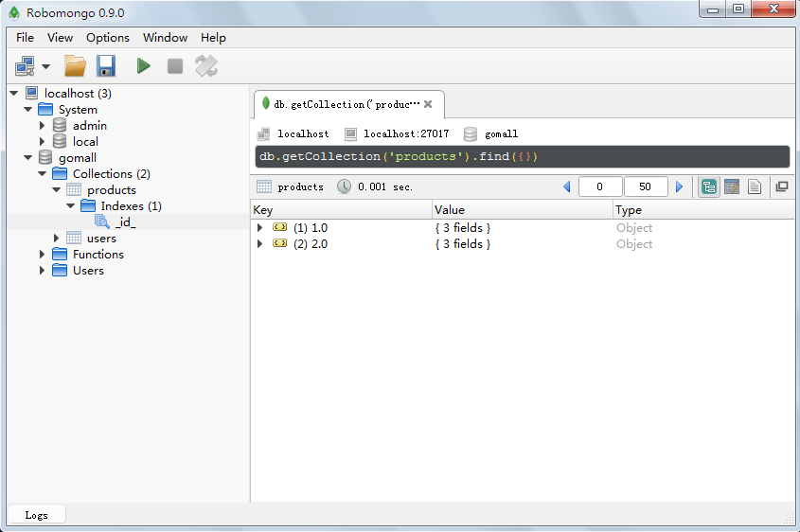Click the open file folder icon
Screen dimensions: 800x532
click(75, 66)
